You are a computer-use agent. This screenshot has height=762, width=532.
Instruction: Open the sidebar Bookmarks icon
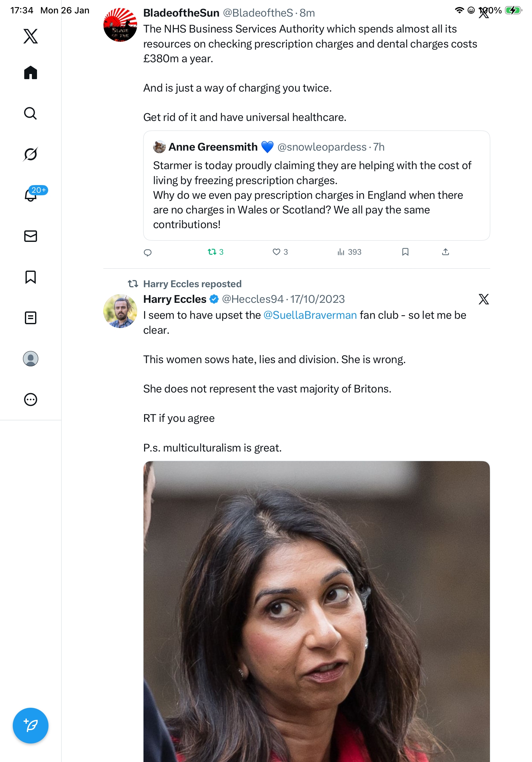pos(31,277)
